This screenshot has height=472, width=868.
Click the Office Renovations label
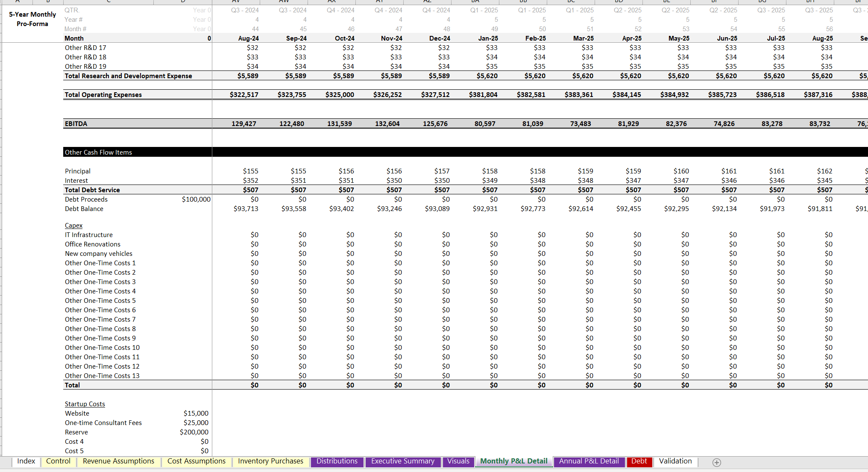93,244
